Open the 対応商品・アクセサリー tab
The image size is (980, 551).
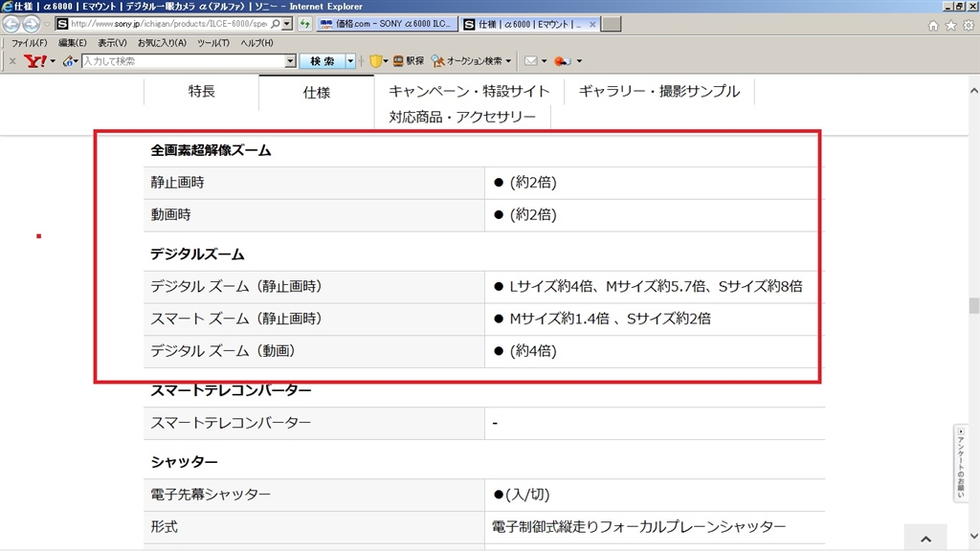pyautogui.click(x=462, y=117)
